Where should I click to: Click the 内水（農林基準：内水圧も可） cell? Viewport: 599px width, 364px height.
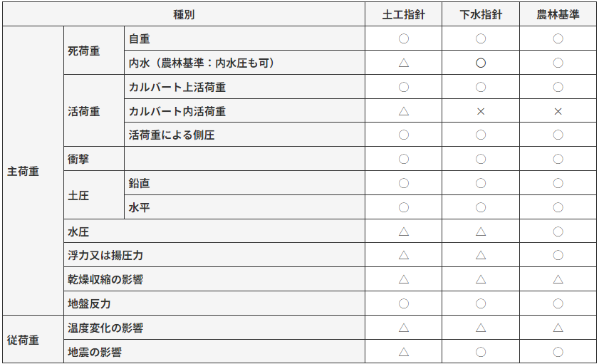point(244,63)
